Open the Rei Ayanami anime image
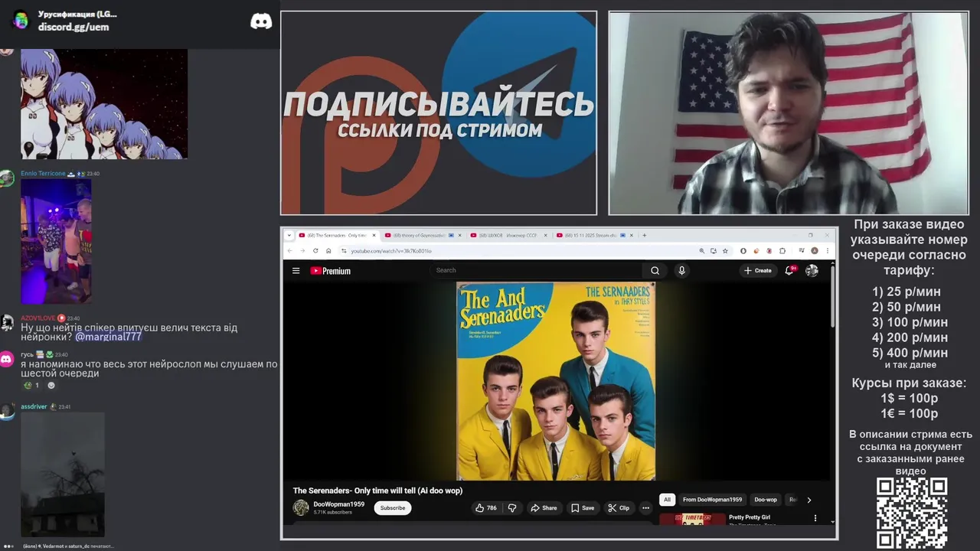The image size is (980, 551). click(104, 104)
